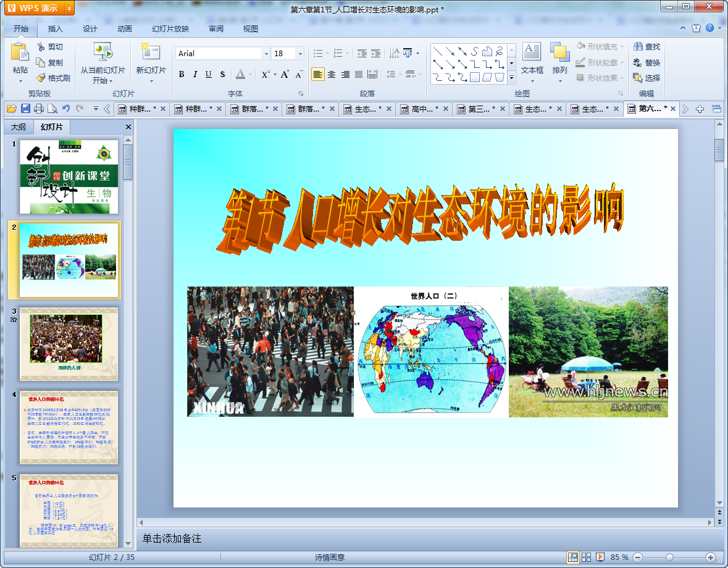Open the Design (设计) ribbon tab
Image resolution: width=728 pixels, height=568 pixels.
pos(90,29)
